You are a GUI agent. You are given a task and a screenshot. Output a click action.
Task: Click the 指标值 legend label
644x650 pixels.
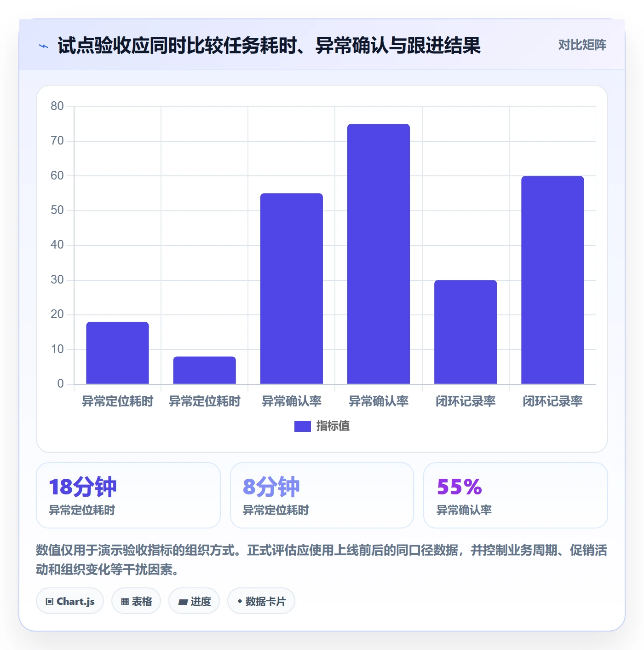[333, 426]
